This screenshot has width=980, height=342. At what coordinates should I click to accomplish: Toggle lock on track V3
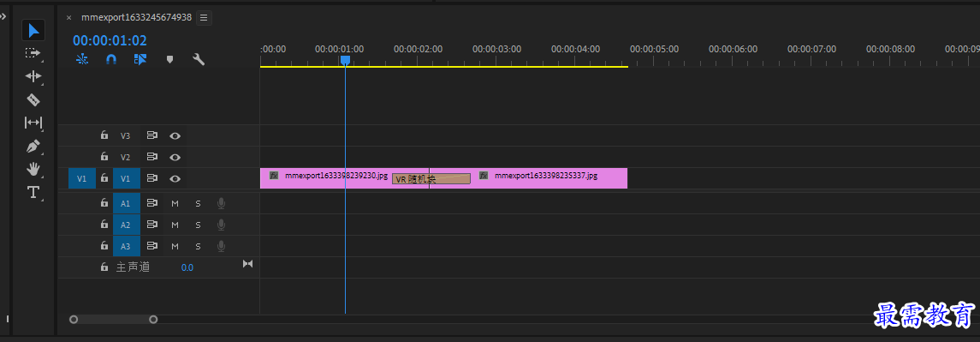coord(104,135)
